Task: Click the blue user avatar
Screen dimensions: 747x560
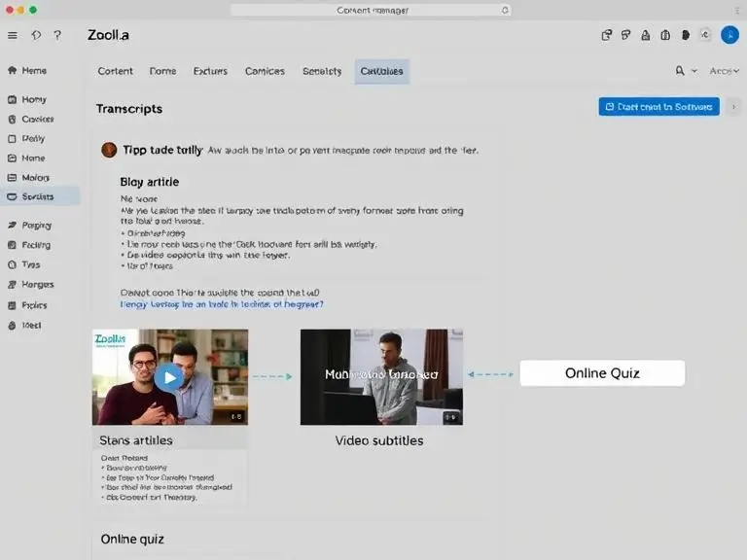Action: 729,35
